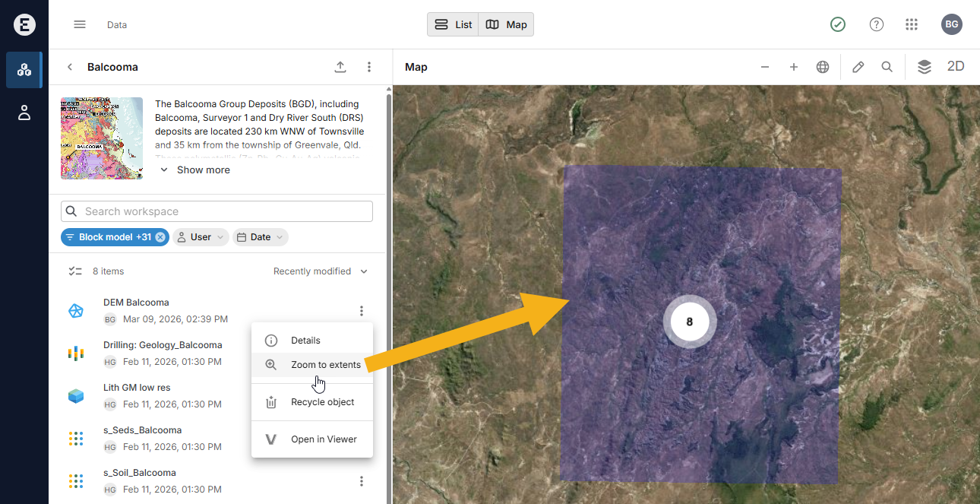Image resolution: width=980 pixels, height=504 pixels.
Task: Open the help question mark icon
Action: point(876,24)
